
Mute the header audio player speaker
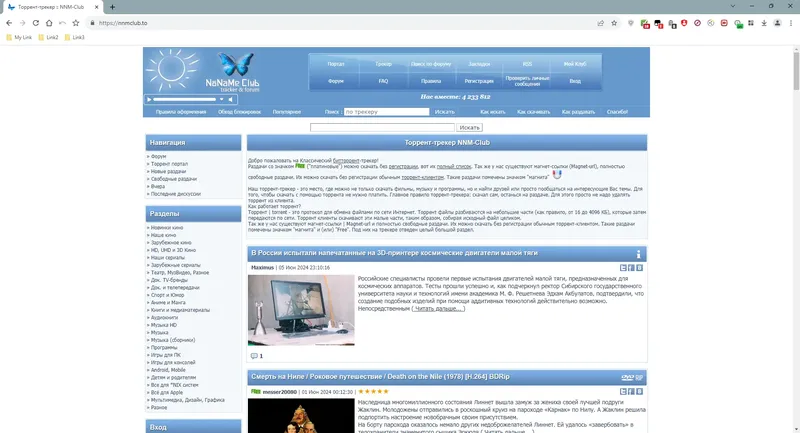[231, 99]
